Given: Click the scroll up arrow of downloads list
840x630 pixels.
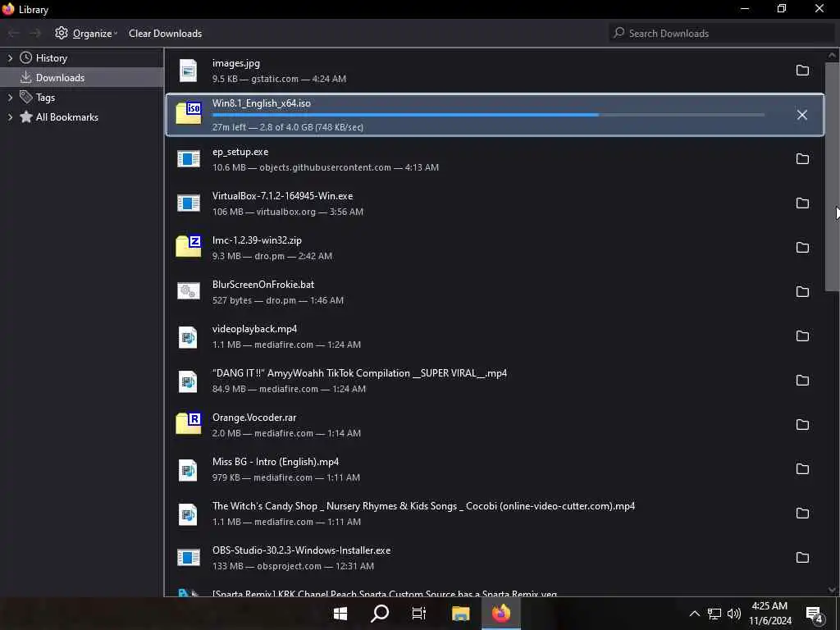Looking at the screenshot, I should (832, 55).
